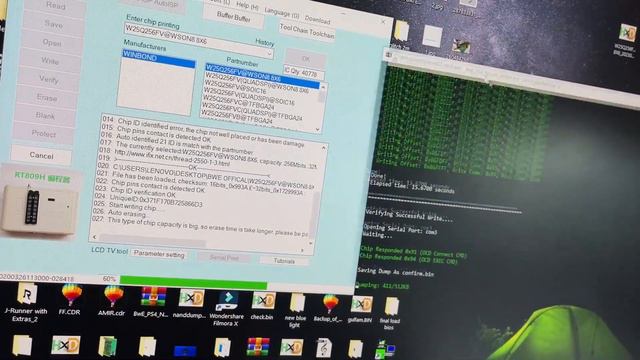
Task: Click the green progress bar at 60%
Action: [x=193, y=282]
